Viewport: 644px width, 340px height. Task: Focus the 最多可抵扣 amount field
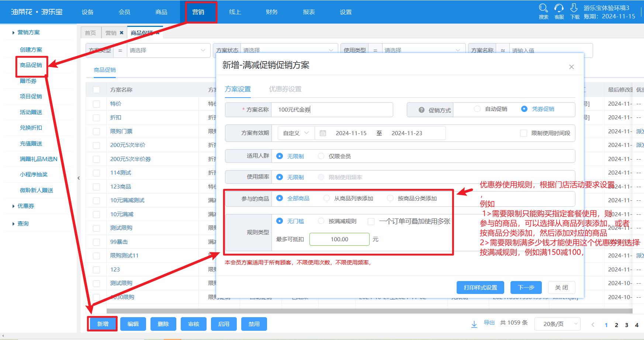point(339,239)
